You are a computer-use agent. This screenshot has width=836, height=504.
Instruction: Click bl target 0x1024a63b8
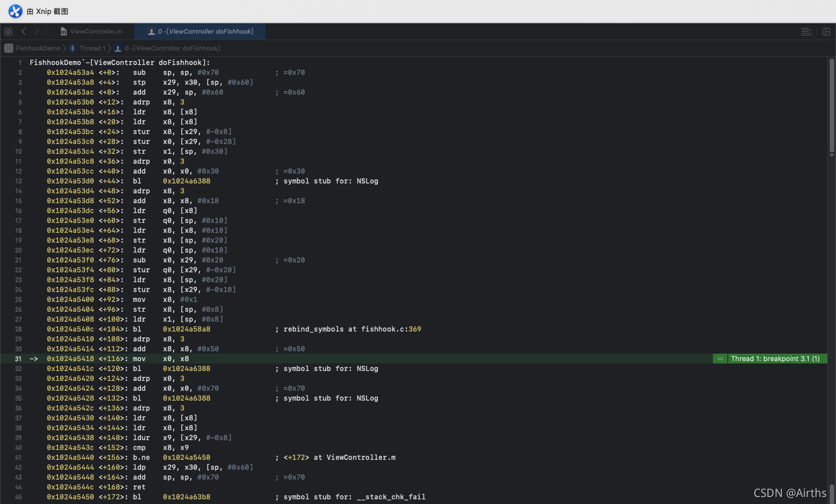pyautogui.click(x=186, y=497)
